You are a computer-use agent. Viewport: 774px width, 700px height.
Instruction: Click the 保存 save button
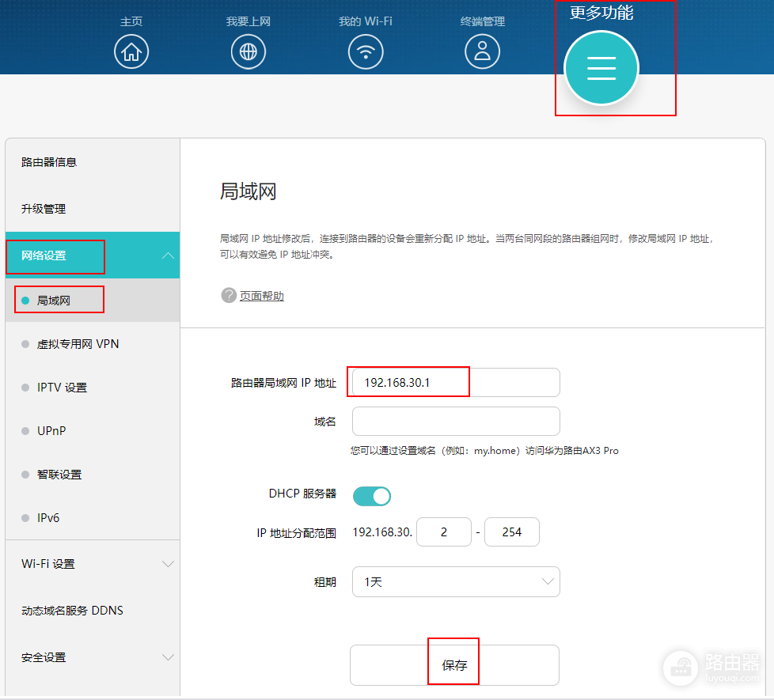point(454,665)
